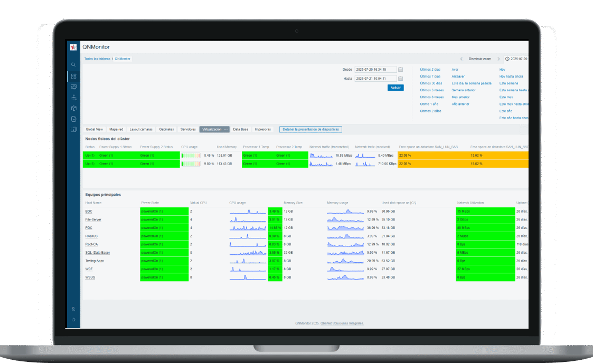This screenshot has width=593, height=364.
Task: Open the Inventory cube icon in sidebar
Action: [x=73, y=108]
